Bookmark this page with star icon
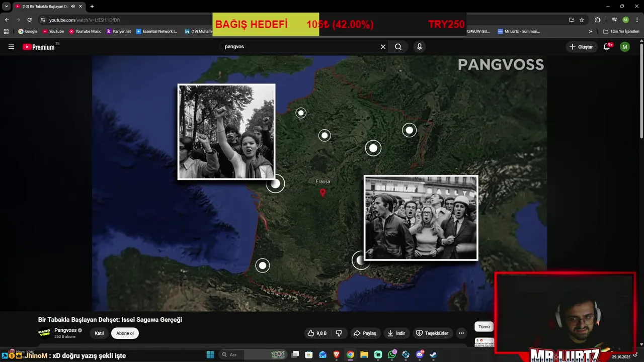The height and width of the screenshot is (362, 644). tap(582, 20)
